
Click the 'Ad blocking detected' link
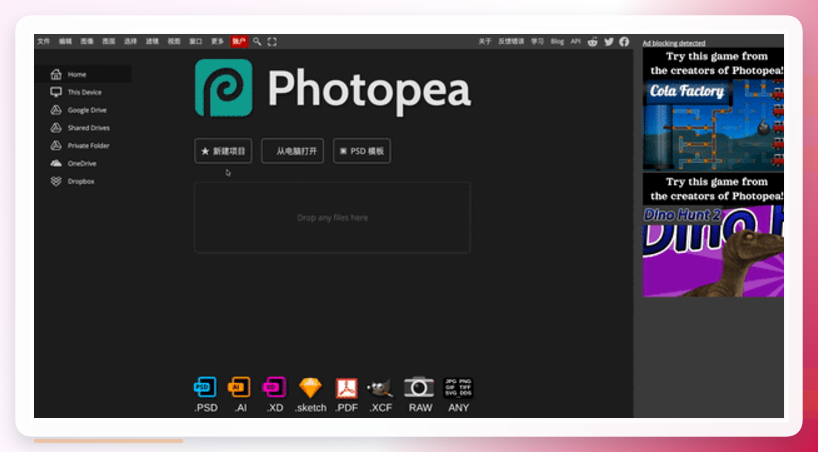point(673,43)
